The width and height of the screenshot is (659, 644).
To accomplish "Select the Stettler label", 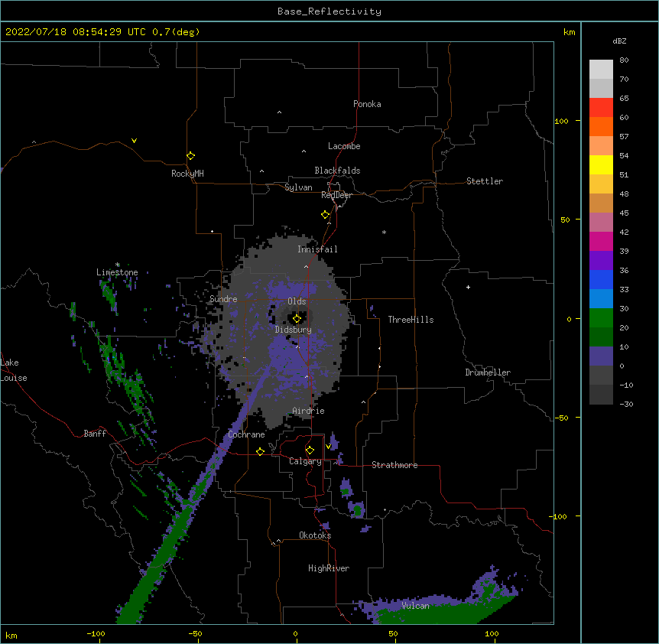I will click(x=485, y=181).
